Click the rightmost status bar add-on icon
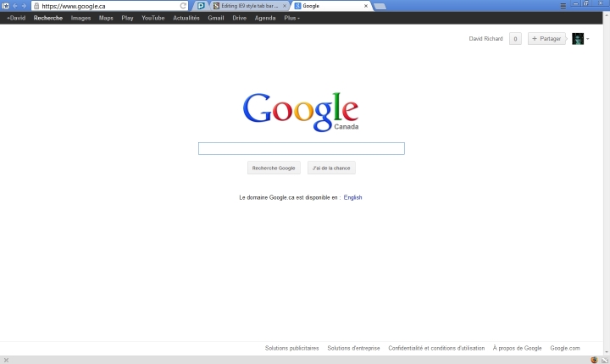Screen dimensions: 610x364 [605, 361]
